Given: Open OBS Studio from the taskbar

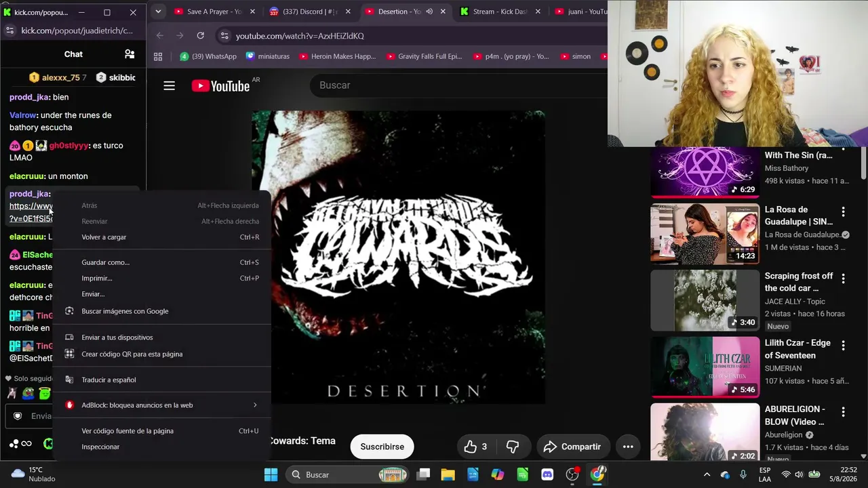Looking at the screenshot, I should [x=572, y=474].
